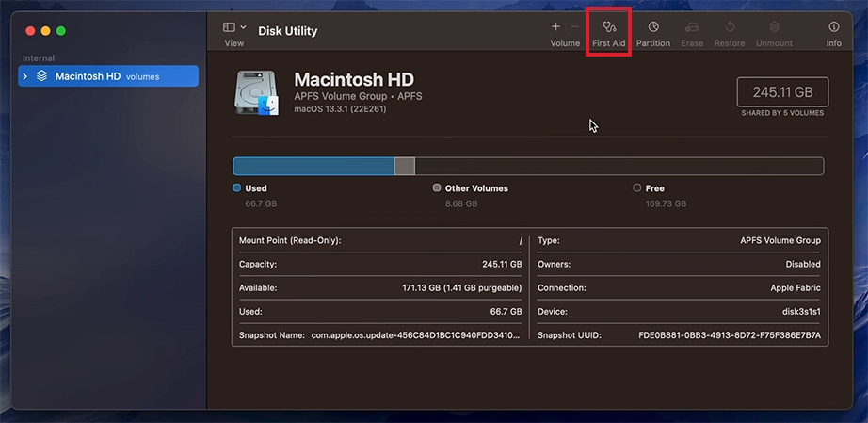Add a volume with the plus icon
868x423 pixels.
tap(555, 26)
